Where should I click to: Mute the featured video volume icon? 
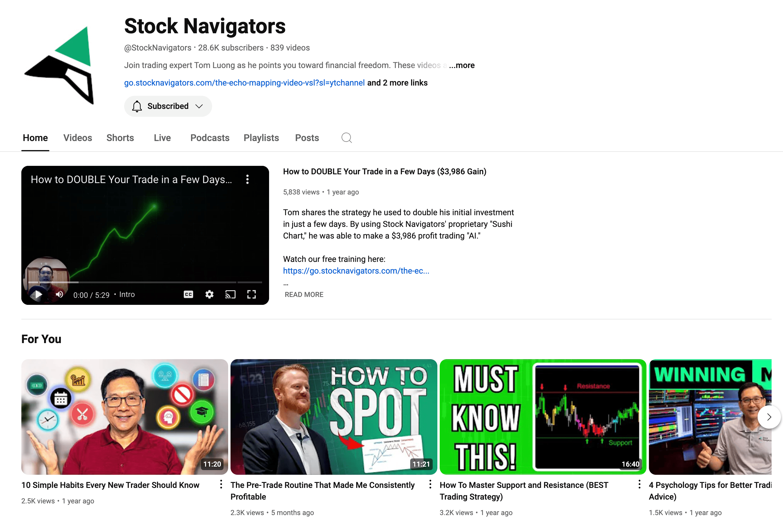(60, 295)
